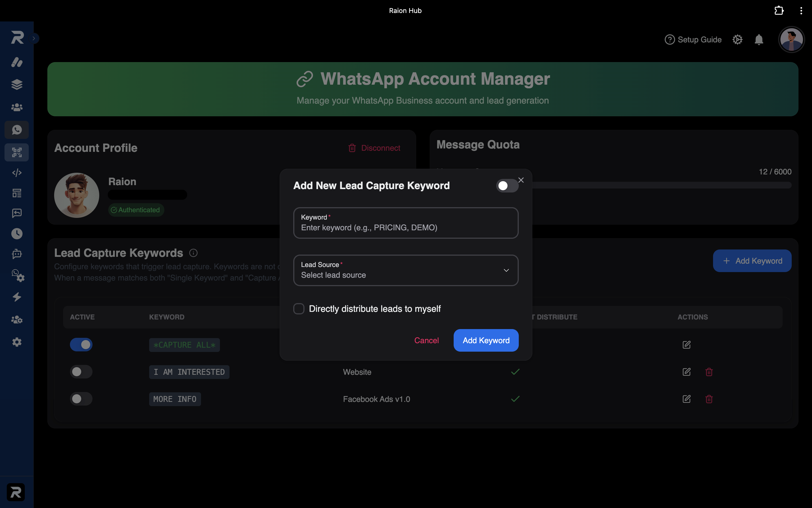Open the team management sidebar icon
This screenshot has height=508, width=812.
click(x=17, y=319)
